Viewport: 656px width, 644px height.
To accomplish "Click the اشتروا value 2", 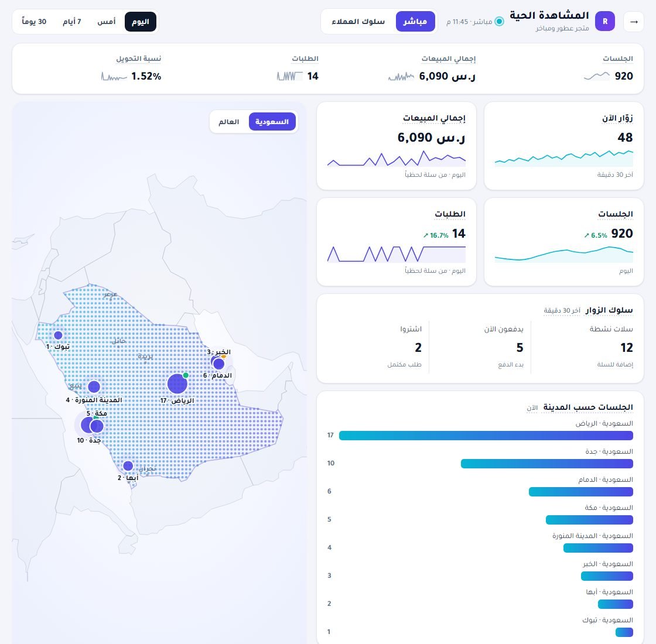I will tap(418, 348).
